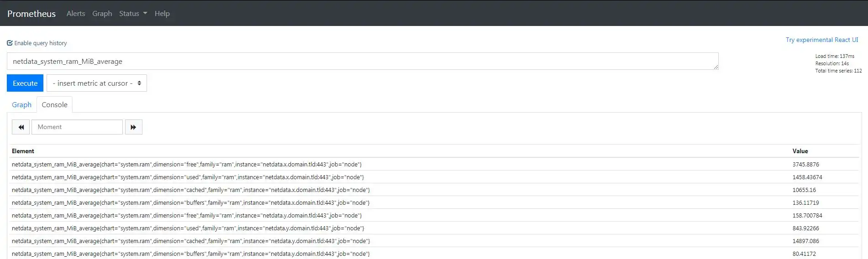
Task: Select used dimension row for netdata.x.domain.tld
Action: [x=434, y=177]
